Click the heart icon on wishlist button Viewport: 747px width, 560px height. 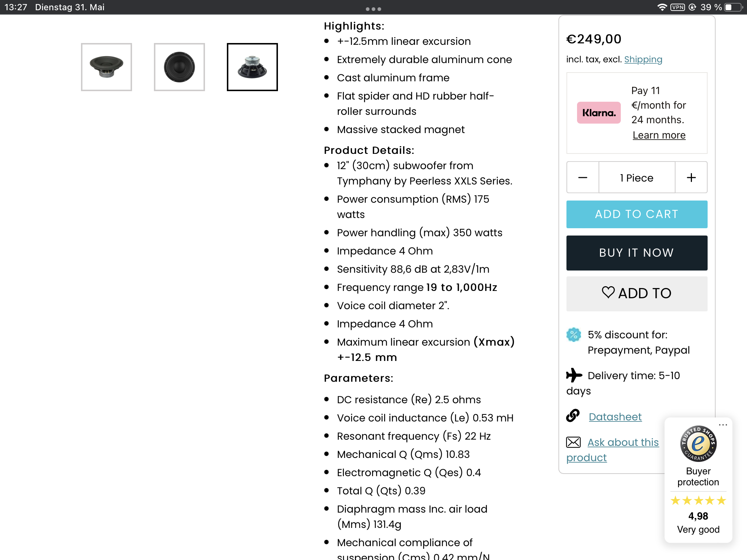pos(608,292)
